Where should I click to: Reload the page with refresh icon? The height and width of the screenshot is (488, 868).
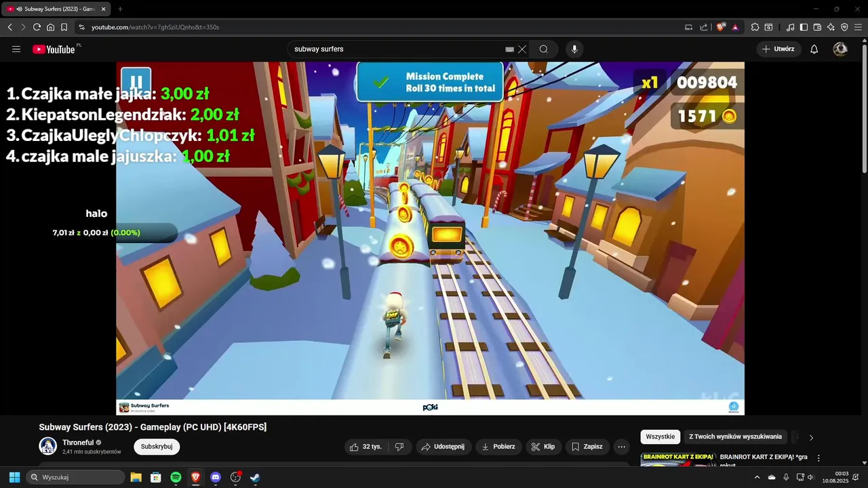pos(37,27)
